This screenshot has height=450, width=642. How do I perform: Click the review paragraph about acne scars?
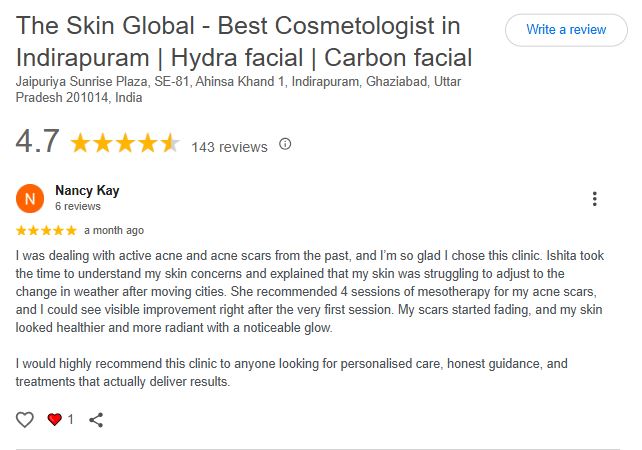(310, 291)
